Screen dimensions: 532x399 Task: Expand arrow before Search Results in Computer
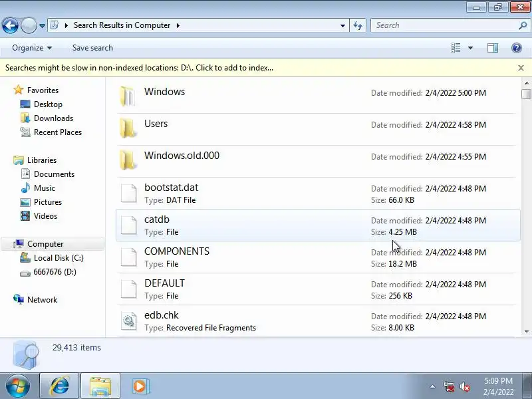click(x=66, y=25)
